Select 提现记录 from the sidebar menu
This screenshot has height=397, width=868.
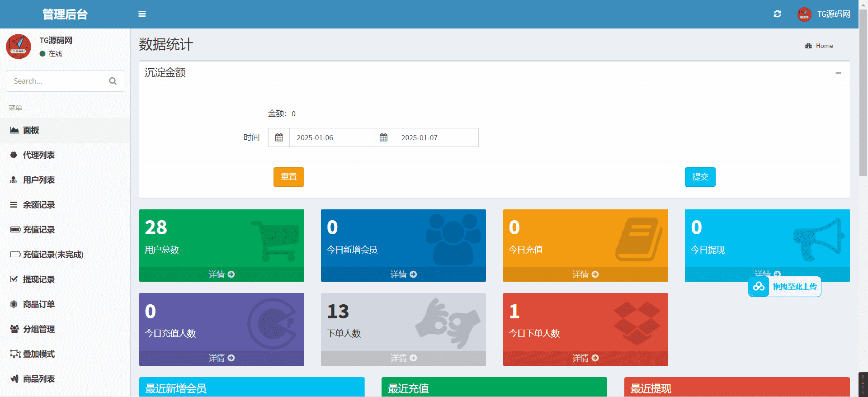tap(39, 279)
